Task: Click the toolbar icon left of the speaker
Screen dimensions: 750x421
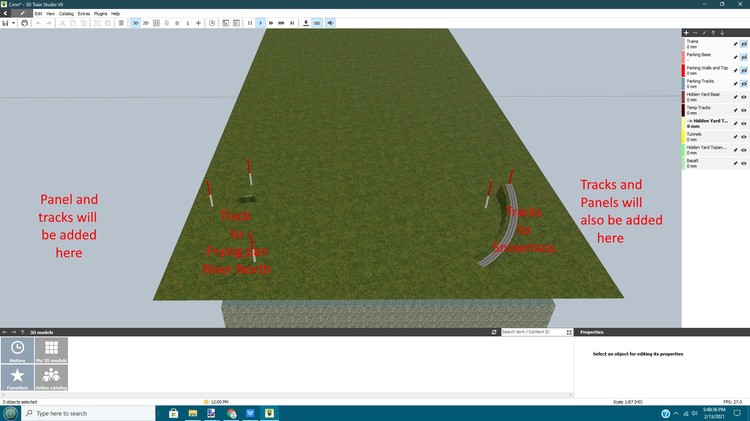Action: pos(317,23)
